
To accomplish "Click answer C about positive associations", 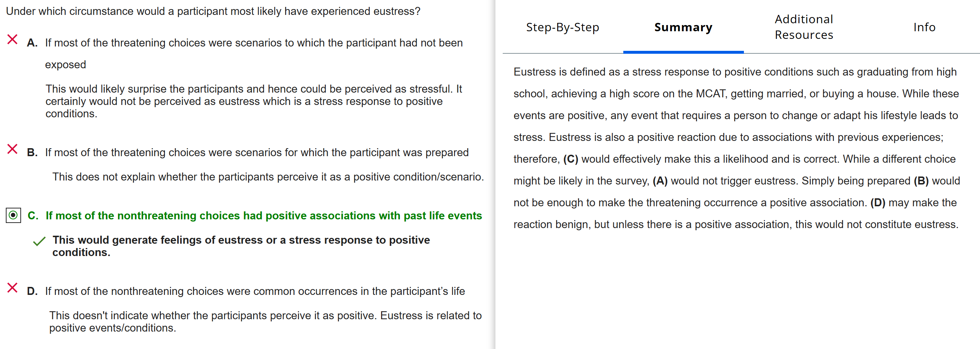I will point(263,216).
